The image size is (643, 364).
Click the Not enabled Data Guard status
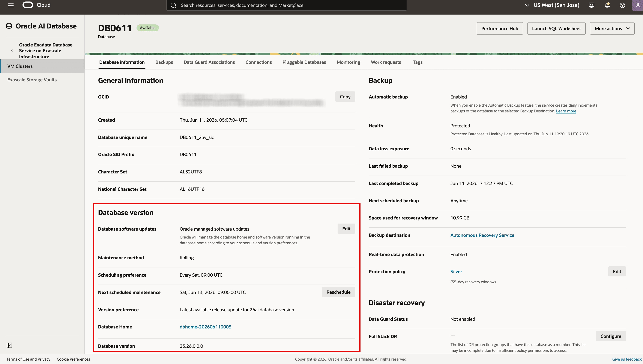[463, 319]
